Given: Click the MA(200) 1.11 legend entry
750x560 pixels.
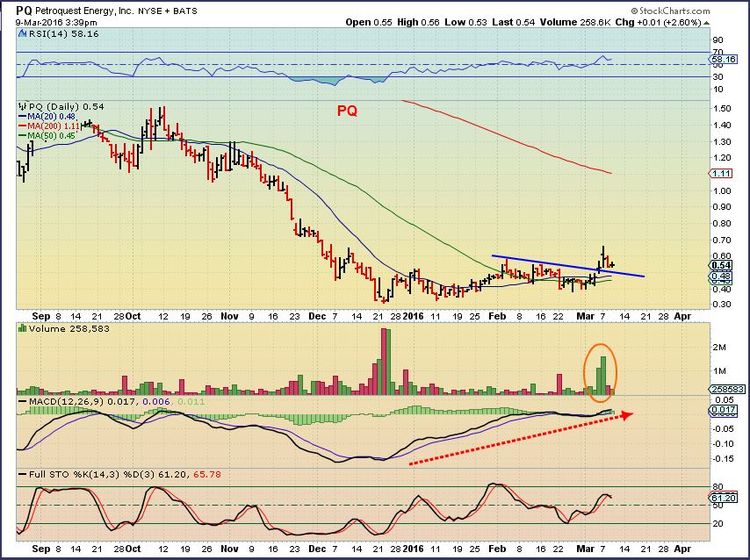Looking at the screenshot, I should pos(54,126).
